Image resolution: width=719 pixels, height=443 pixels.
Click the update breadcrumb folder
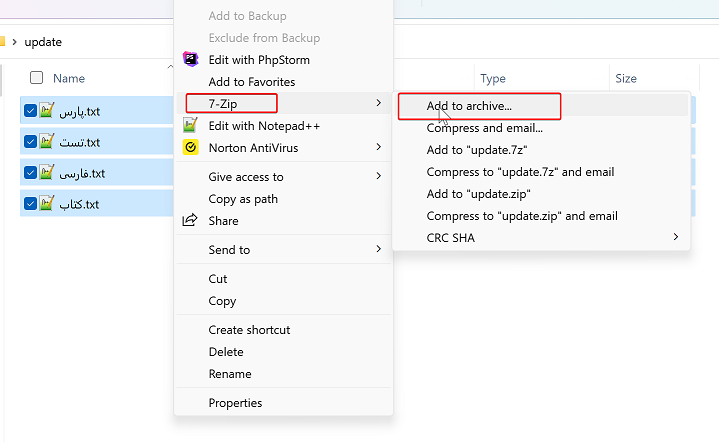pos(43,42)
